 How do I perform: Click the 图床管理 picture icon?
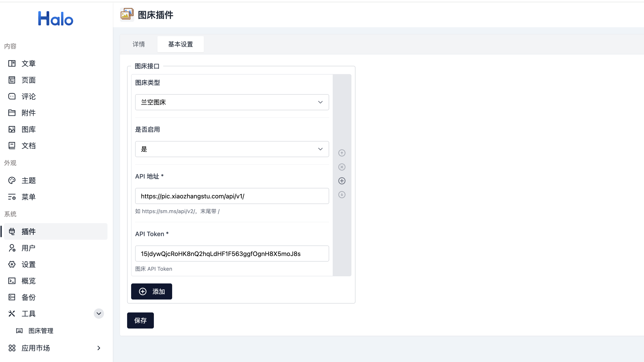(x=19, y=331)
